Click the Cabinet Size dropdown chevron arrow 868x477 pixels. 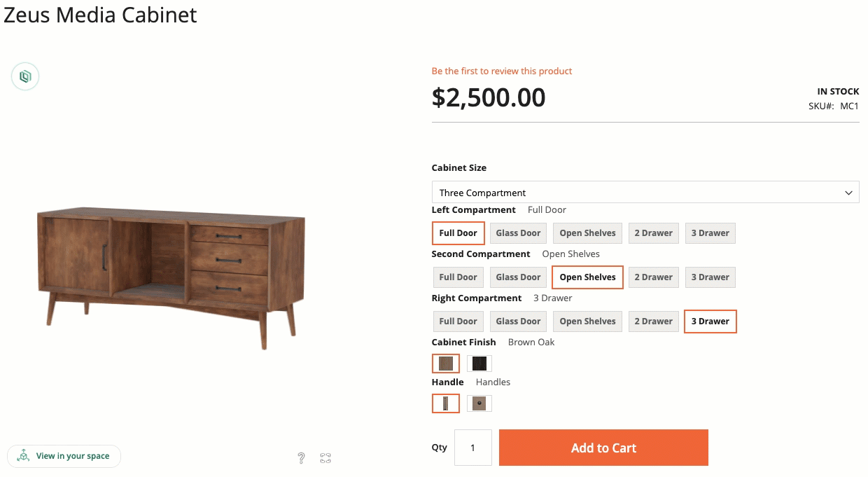click(x=849, y=193)
